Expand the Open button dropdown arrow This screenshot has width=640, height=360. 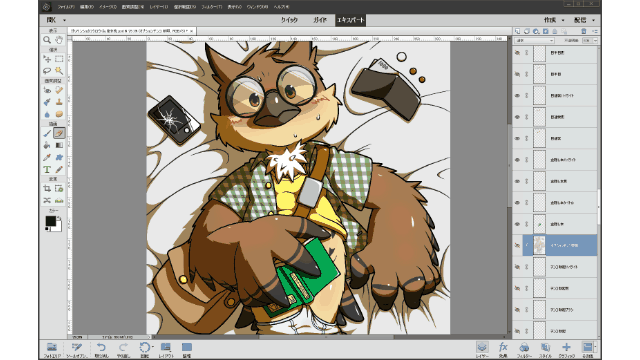tap(64, 20)
